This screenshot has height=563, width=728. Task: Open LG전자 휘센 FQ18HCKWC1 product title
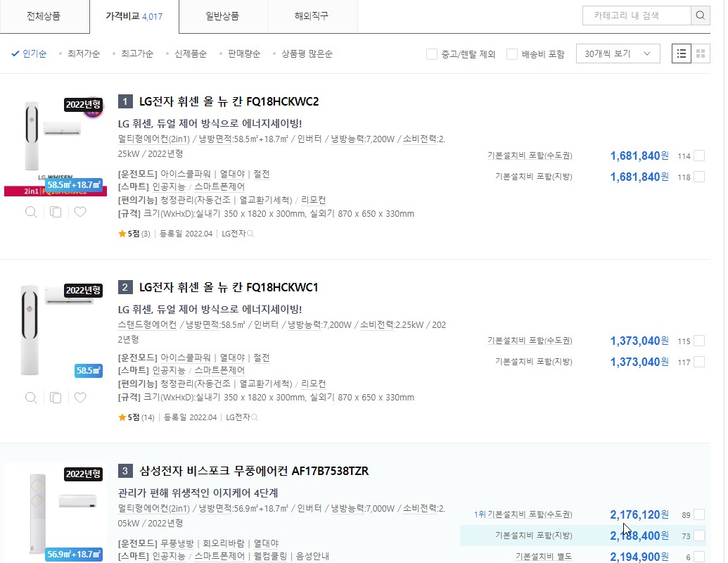point(229,288)
